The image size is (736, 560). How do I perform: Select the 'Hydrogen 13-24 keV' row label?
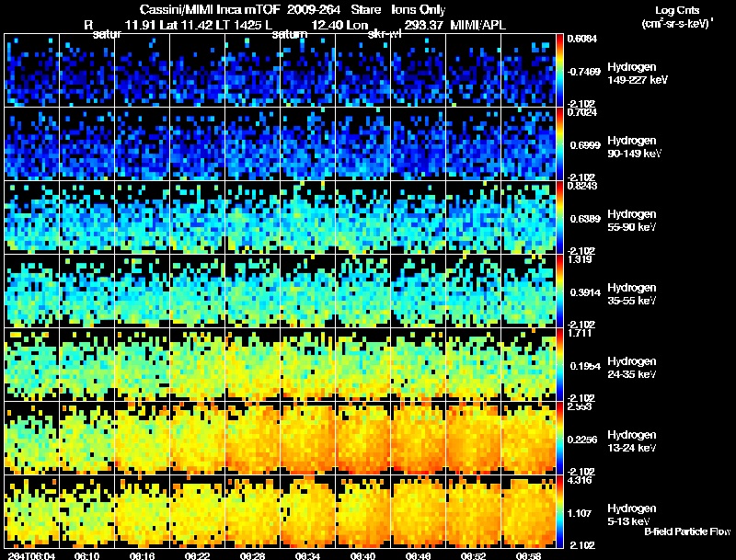coord(632,441)
